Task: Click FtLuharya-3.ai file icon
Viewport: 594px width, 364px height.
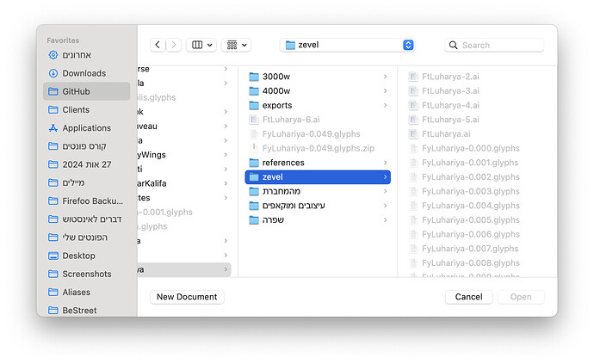Action: [413, 91]
